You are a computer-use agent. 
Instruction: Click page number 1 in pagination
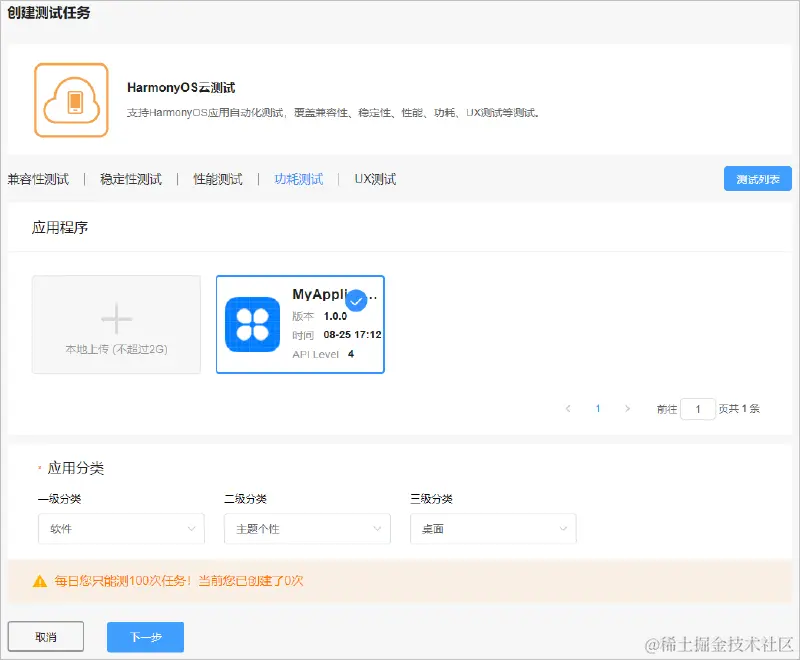(x=597, y=409)
